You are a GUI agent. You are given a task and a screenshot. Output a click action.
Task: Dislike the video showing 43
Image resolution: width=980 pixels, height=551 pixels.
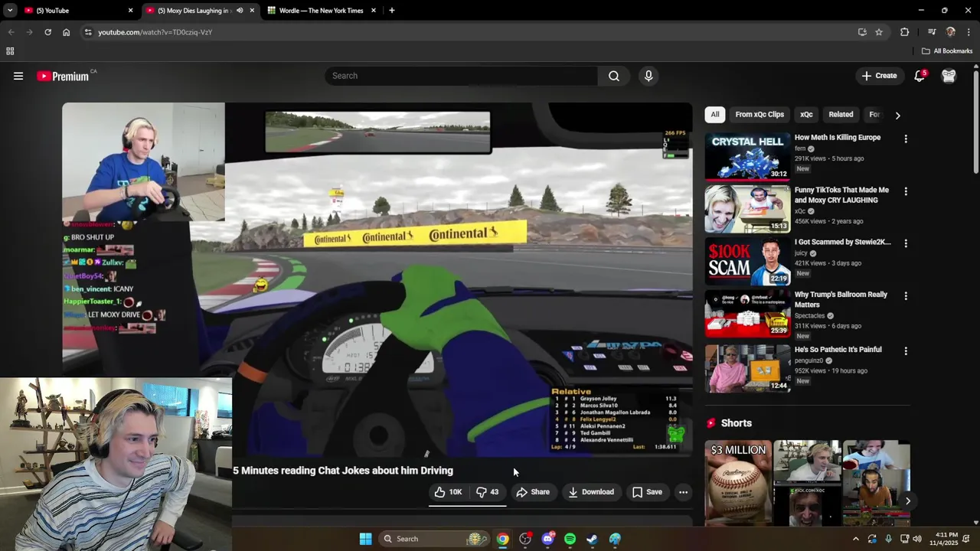tap(487, 492)
